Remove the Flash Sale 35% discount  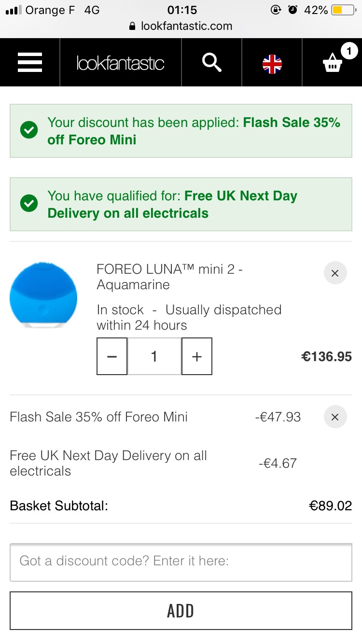(335, 417)
